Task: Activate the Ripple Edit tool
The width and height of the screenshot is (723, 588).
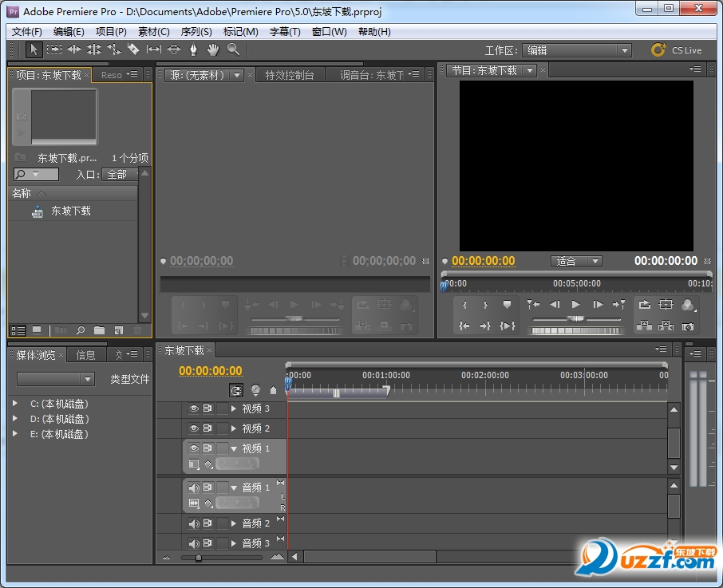Action: click(73, 49)
